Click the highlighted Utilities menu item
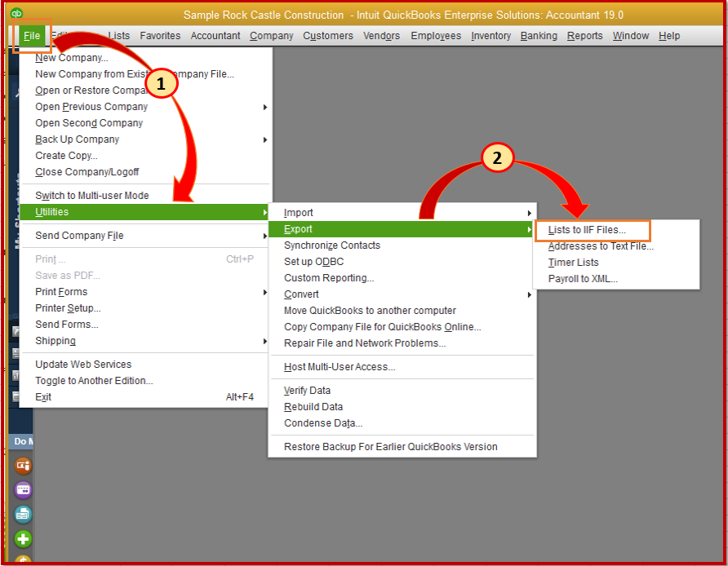 [x=144, y=212]
